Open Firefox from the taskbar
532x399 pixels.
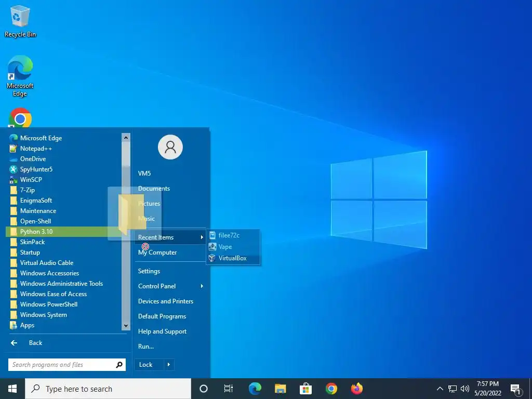click(x=357, y=389)
